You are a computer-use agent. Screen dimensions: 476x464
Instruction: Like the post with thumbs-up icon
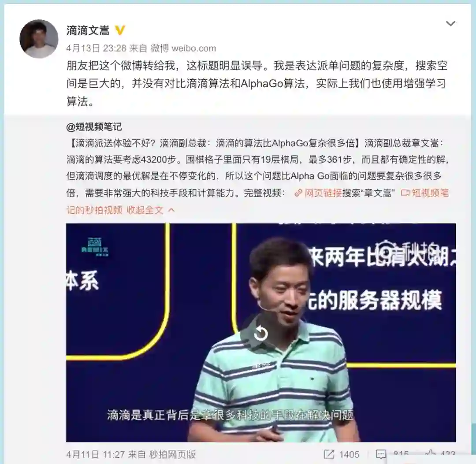[431, 453]
